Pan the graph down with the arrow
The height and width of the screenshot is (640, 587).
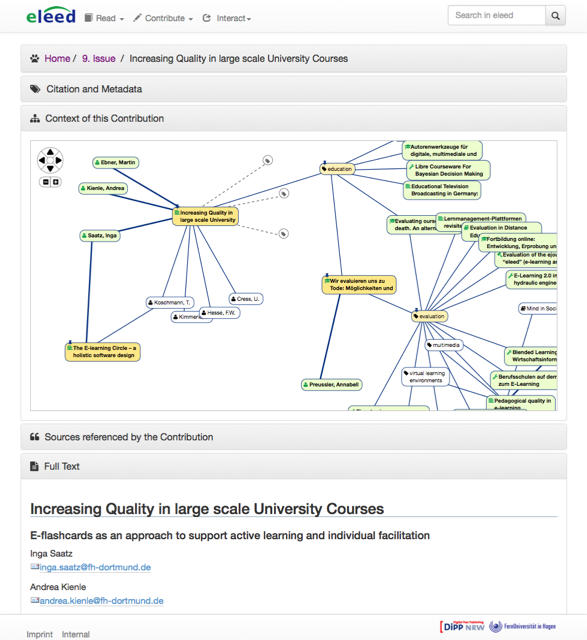pos(50,169)
